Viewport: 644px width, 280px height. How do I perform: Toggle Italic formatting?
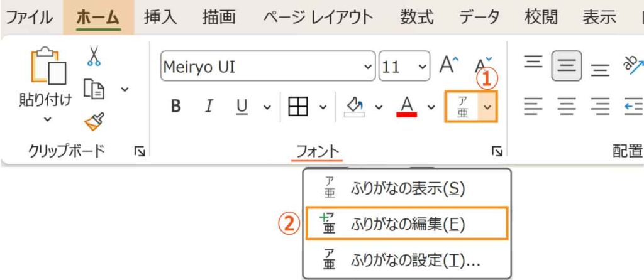click(x=209, y=107)
